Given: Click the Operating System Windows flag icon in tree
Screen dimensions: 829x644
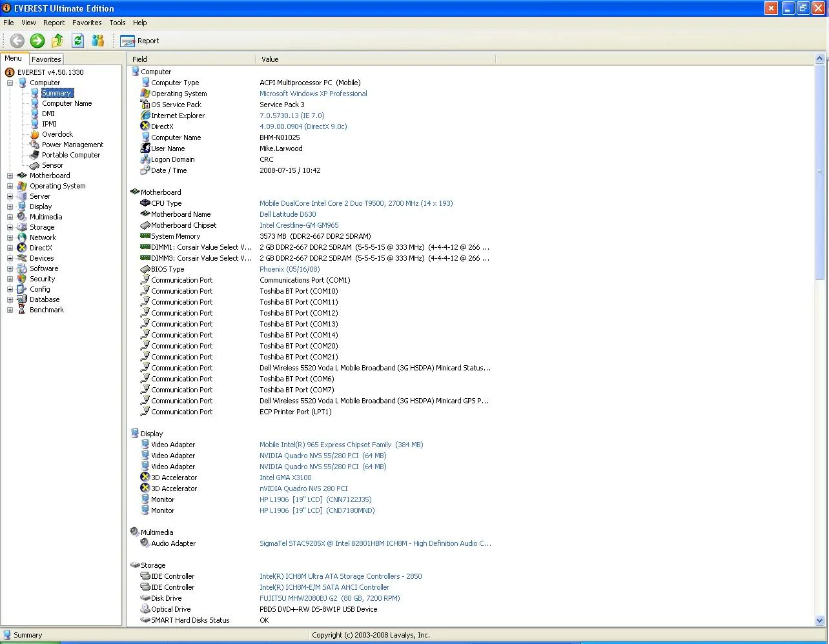Looking at the screenshot, I should 22,186.
